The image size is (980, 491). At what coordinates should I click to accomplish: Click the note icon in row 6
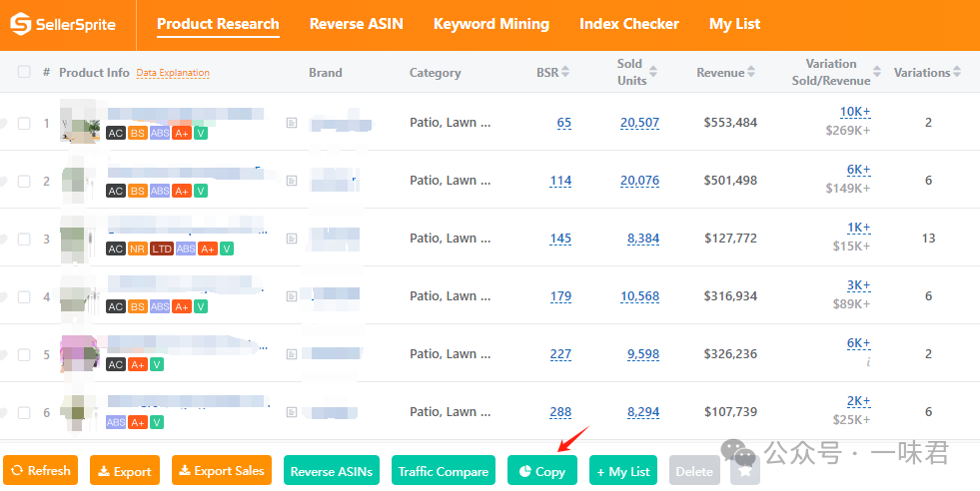click(x=292, y=412)
